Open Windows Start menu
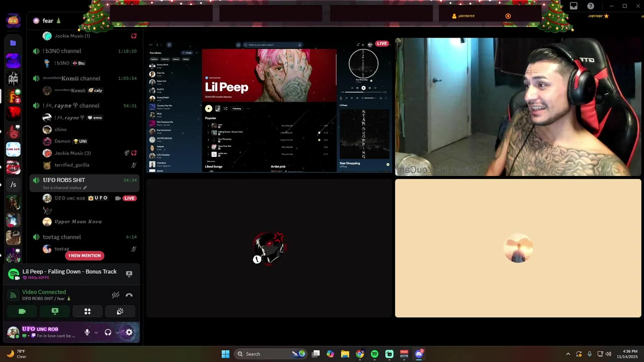The image size is (644, 362). coord(225,354)
